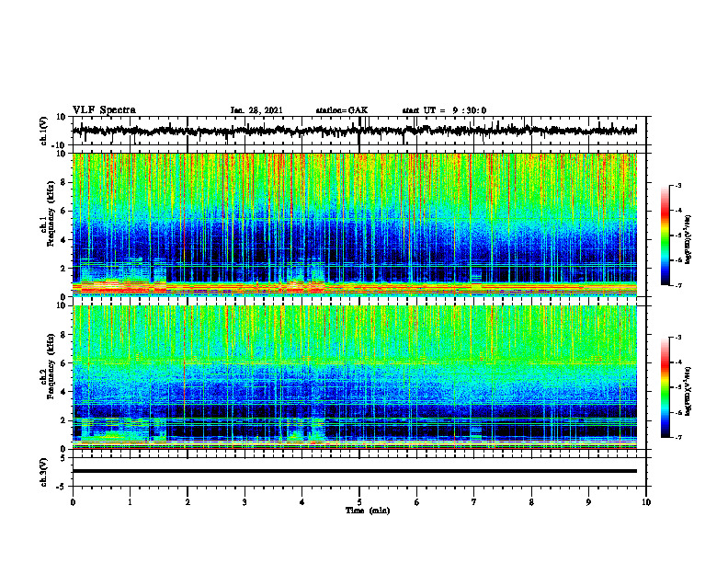Click the '8' kHz tick on ch.1 frequency axis
The width and height of the screenshot is (728, 563).
[63, 182]
